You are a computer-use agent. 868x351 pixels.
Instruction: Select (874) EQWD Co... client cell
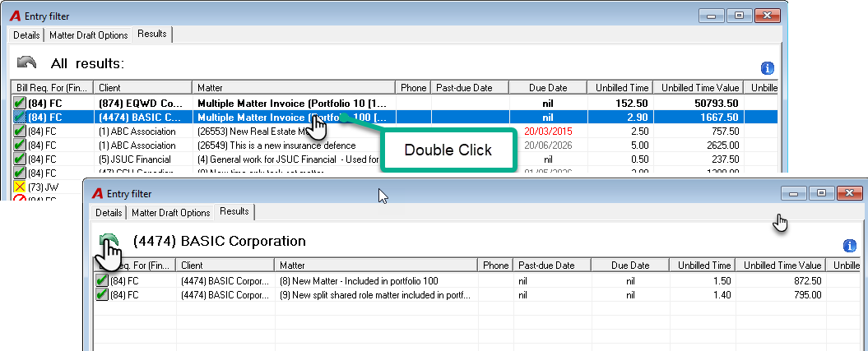[142, 104]
